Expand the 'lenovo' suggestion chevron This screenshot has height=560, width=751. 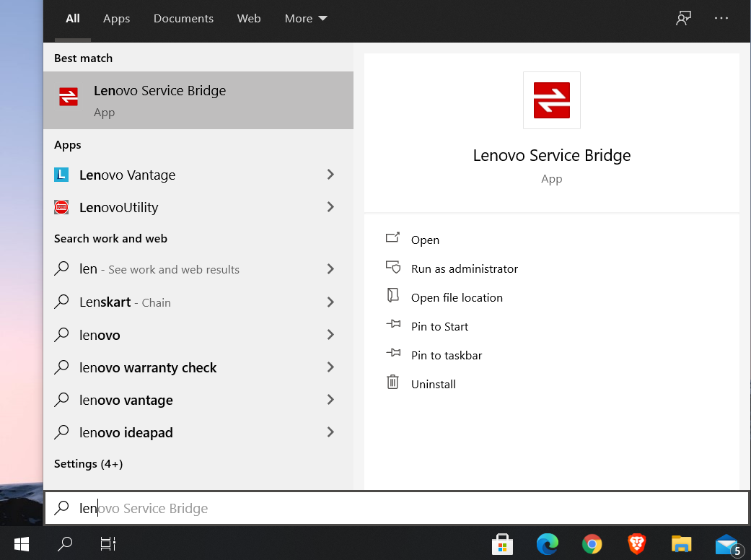(x=330, y=334)
